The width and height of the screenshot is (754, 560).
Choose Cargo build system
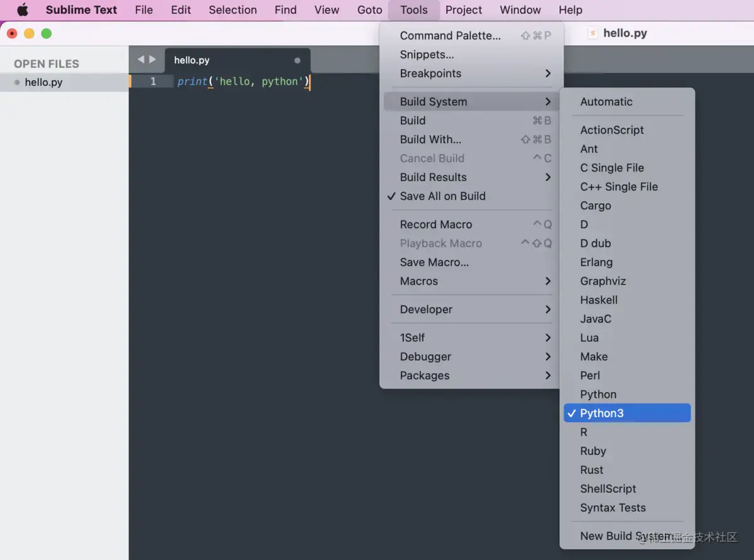(627, 206)
